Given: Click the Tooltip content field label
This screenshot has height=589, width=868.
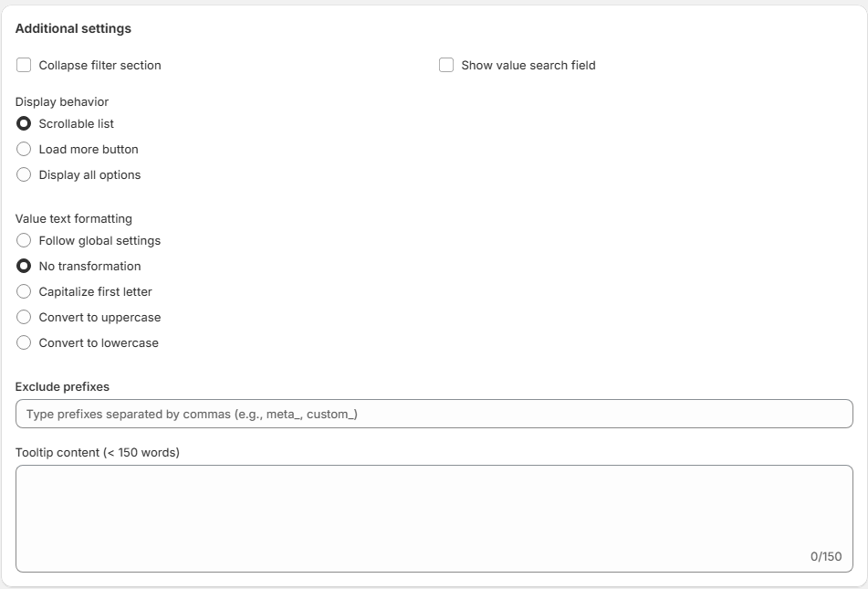Looking at the screenshot, I should [x=98, y=453].
